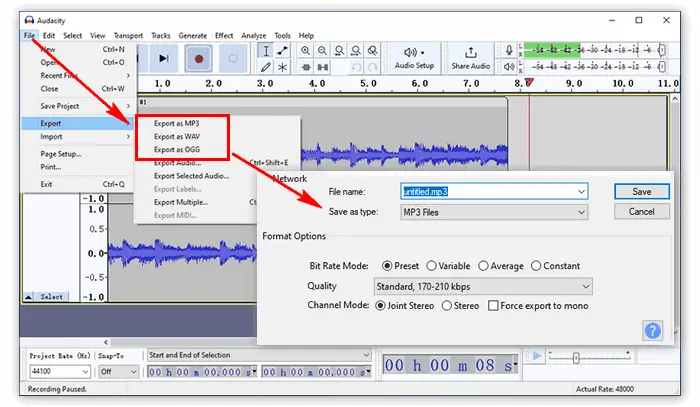Open the Edit menu
Viewport: 700px width, 407px height.
point(49,35)
